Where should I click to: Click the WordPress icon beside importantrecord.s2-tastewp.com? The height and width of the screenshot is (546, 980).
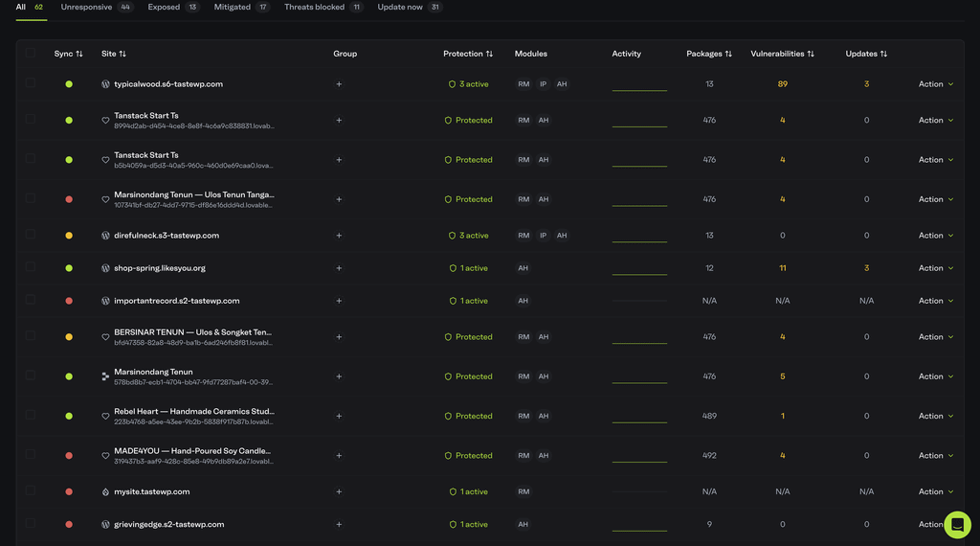click(x=105, y=300)
